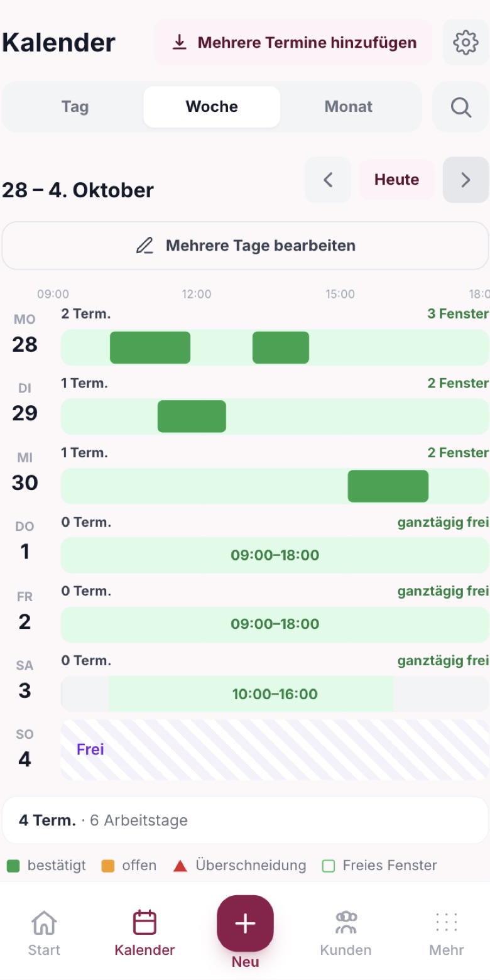Open the calendar search magnifier
This screenshot has height=980, width=490.
click(460, 107)
